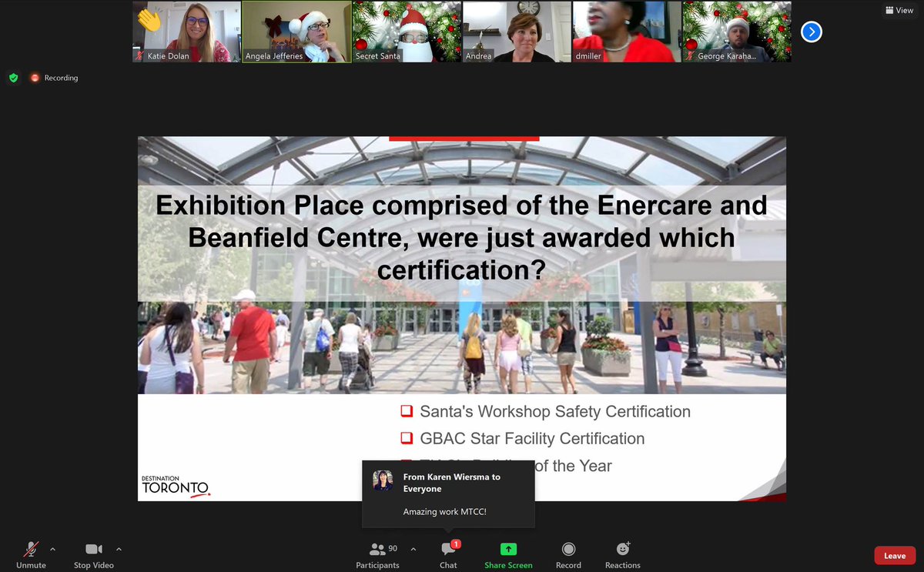Leave the meeting

895,555
